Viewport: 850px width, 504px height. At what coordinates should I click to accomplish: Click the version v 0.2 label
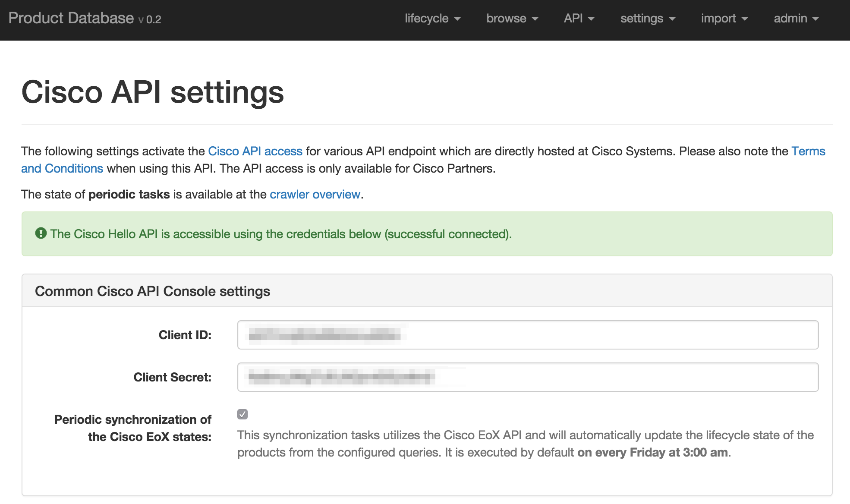point(150,19)
